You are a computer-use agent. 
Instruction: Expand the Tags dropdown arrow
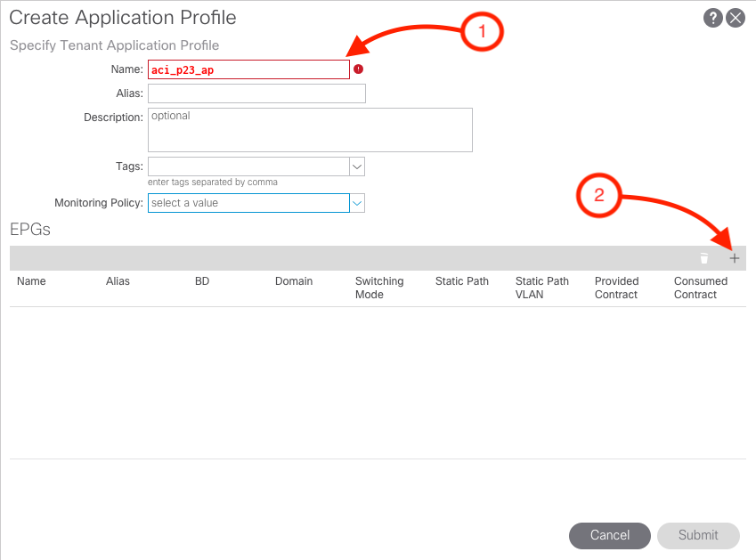357,166
